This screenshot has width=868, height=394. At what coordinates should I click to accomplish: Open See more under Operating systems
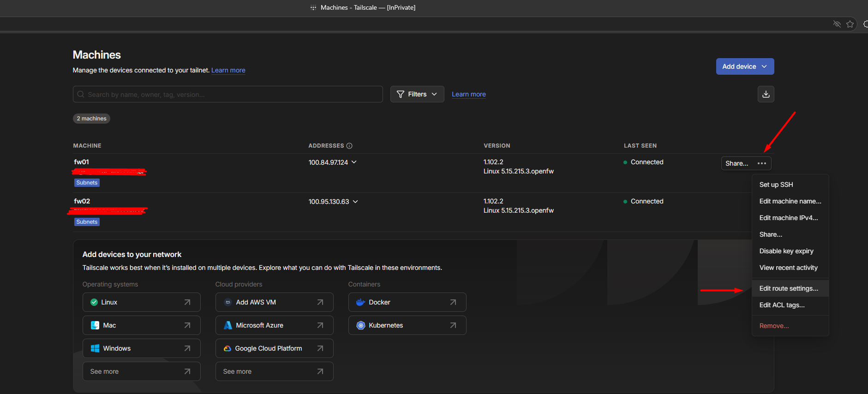[x=142, y=371]
